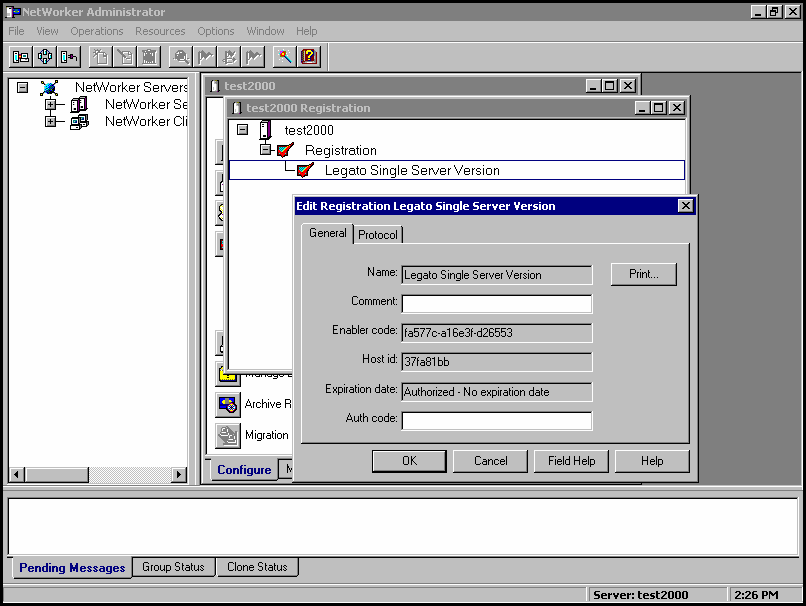
Task: Open the Operations menu
Action: pos(97,31)
